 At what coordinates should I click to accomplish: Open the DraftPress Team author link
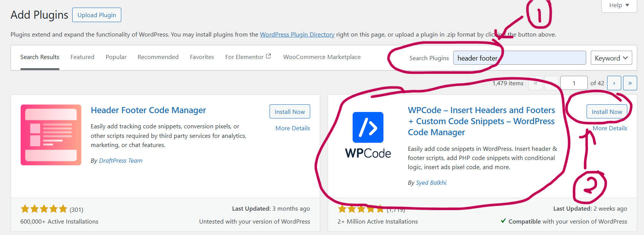pyautogui.click(x=121, y=161)
